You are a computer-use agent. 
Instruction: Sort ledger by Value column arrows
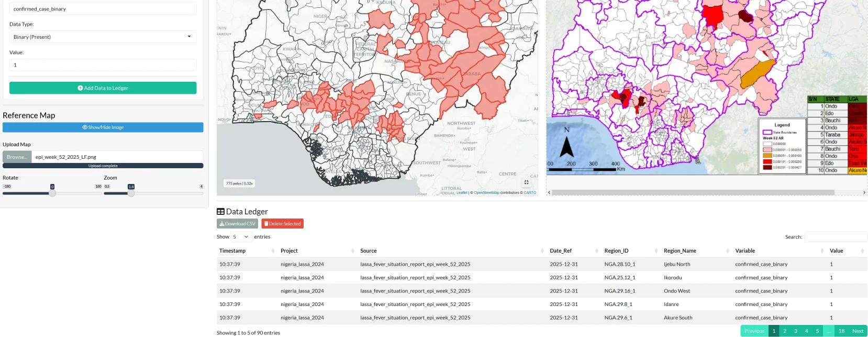862,251
